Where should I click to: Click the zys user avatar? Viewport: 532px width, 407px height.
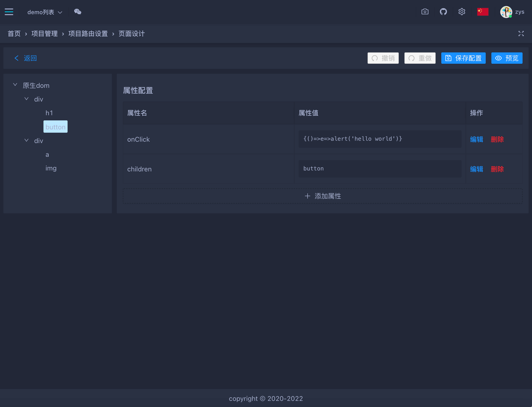tap(506, 12)
